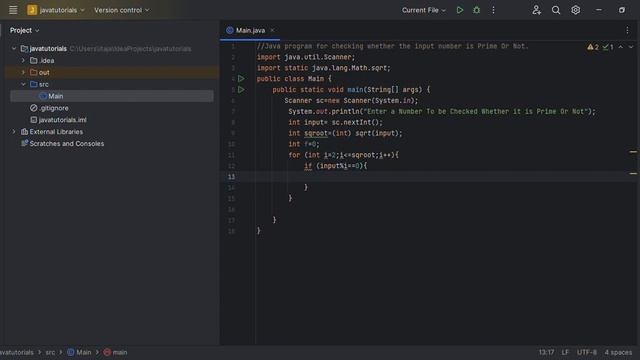Screen dimensions: 640x360
Task: Click the run gutter icon beside main method
Action: pos(241,89)
